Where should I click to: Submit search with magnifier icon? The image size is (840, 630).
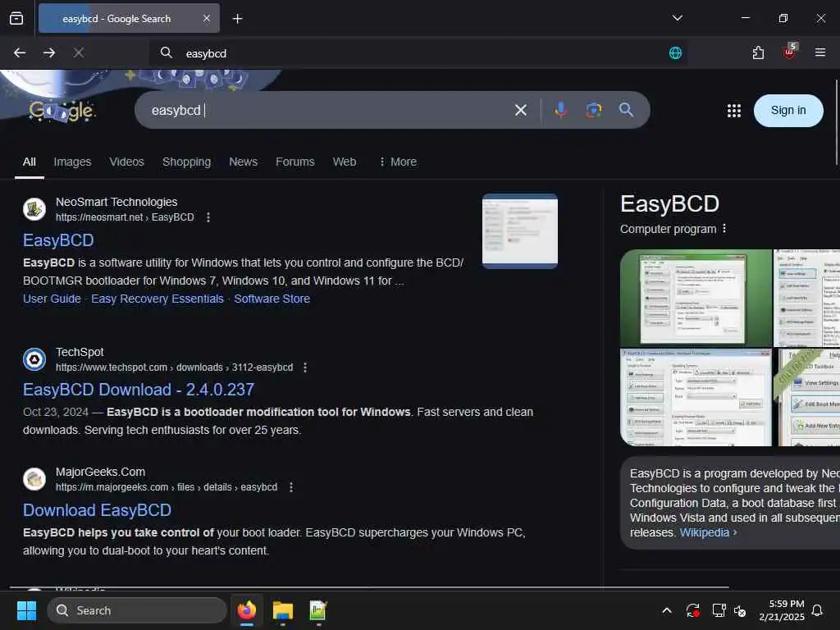626,110
